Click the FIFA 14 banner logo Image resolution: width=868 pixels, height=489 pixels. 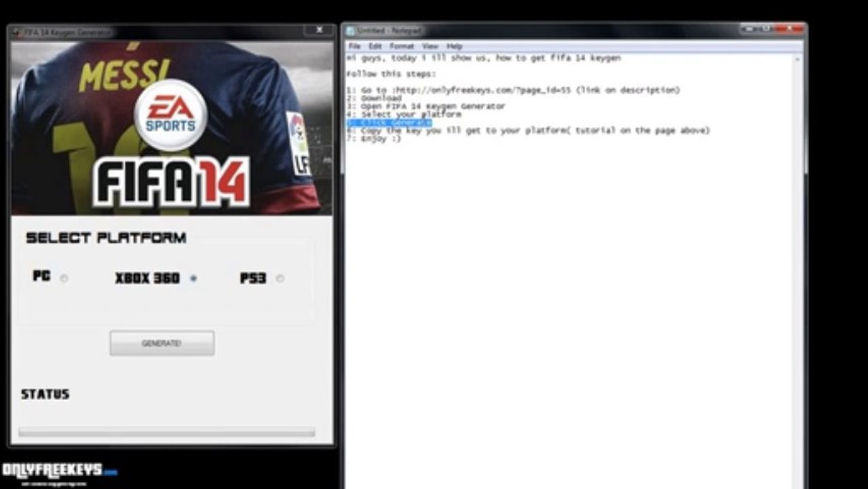click(171, 182)
